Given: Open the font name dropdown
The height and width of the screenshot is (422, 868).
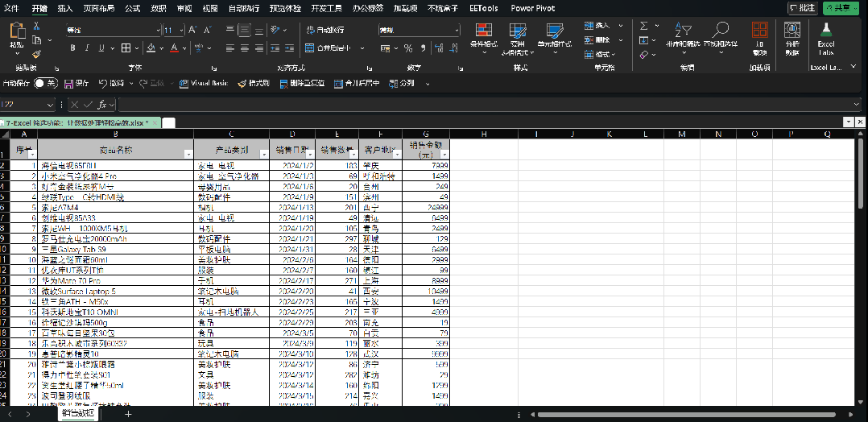Looking at the screenshot, I should tap(158, 30).
